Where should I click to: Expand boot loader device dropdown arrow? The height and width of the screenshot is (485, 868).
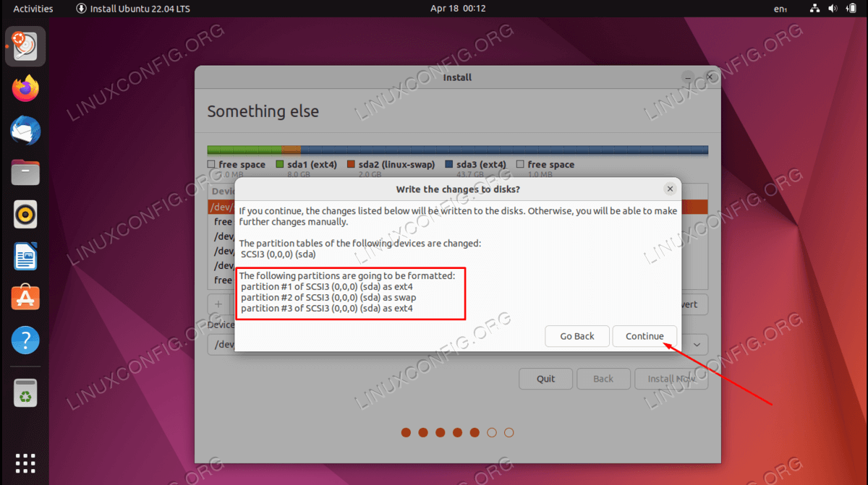point(697,344)
